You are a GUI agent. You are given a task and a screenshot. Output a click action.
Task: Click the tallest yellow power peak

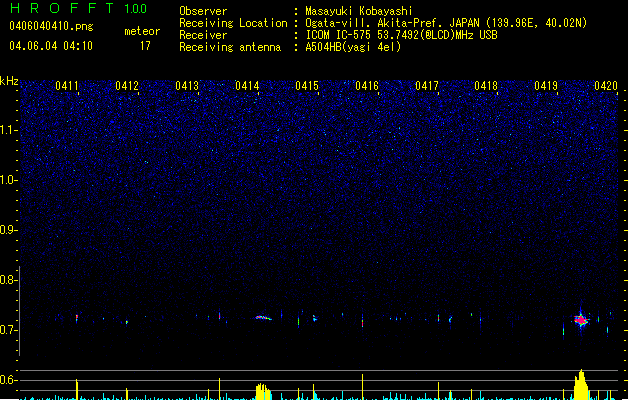[581, 384]
